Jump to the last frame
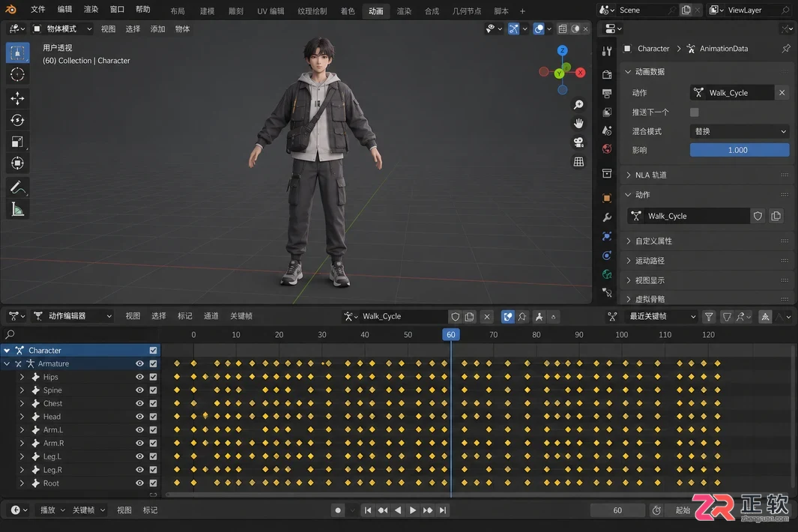 click(x=443, y=510)
